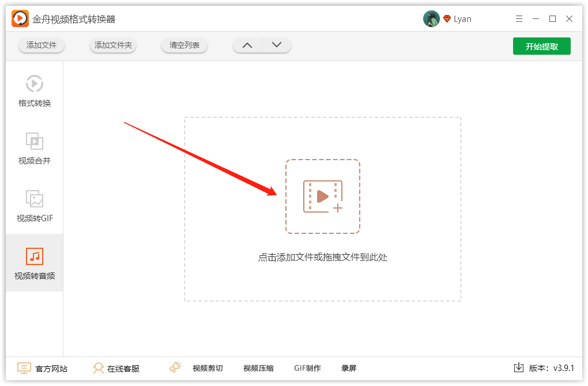
Task: Open the user avatar profile picture
Action: click(x=431, y=19)
